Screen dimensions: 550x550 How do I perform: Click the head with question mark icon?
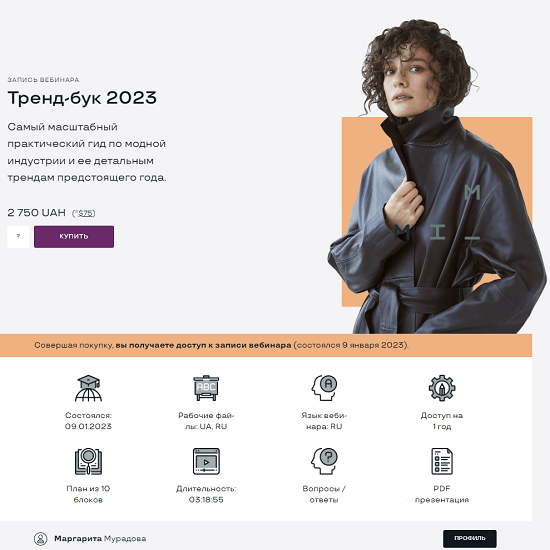pyautogui.click(x=324, y=461)
